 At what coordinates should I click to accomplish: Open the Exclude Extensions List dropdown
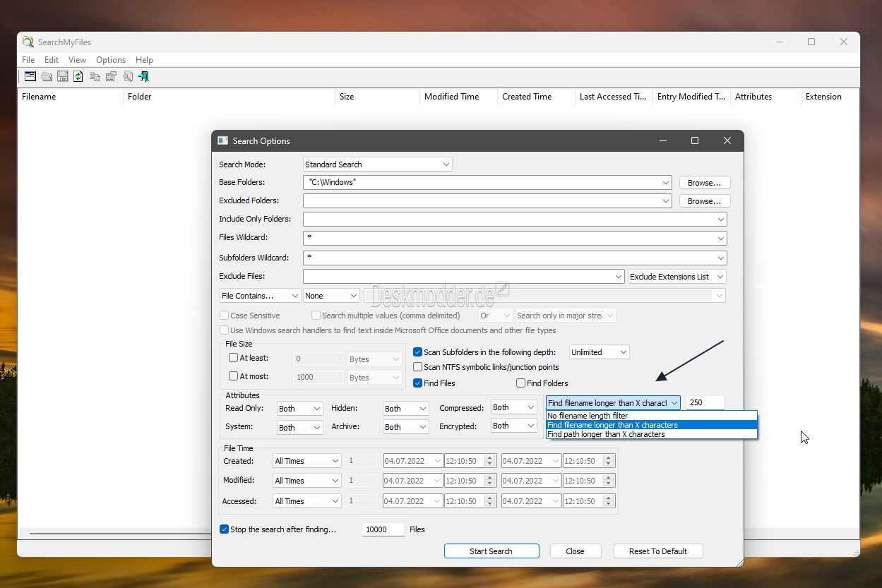pyautogui.click(x=677, y=277)
